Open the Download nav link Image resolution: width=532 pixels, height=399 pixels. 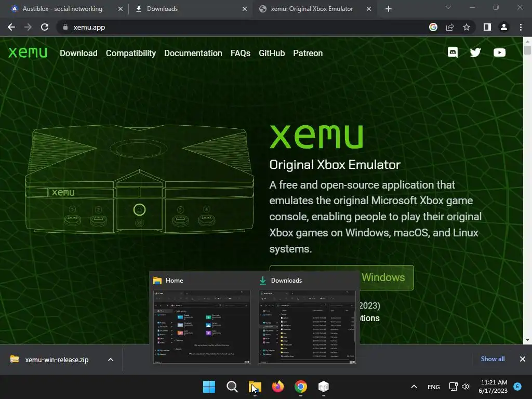click(79, 54)
